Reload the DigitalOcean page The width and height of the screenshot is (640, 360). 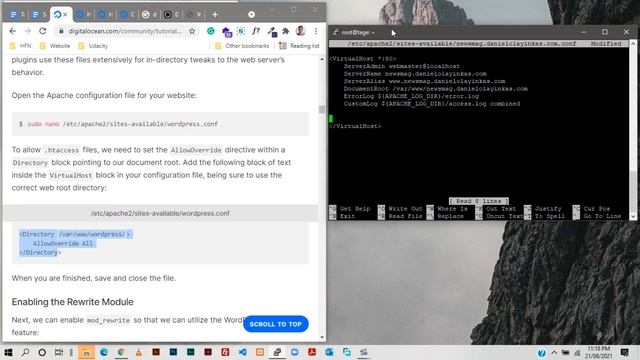pyautogui.click(x=42, y=31)
